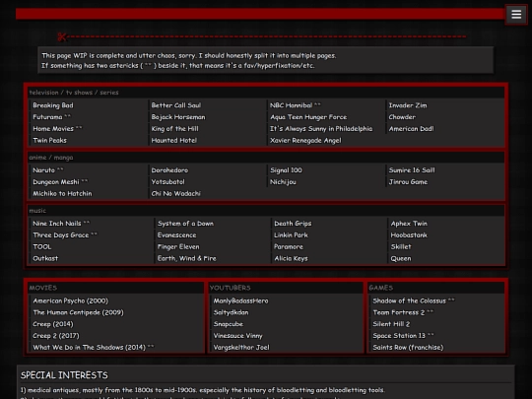
Task: Select Michiko to Hatchin entry
Action: coord(62,193)
